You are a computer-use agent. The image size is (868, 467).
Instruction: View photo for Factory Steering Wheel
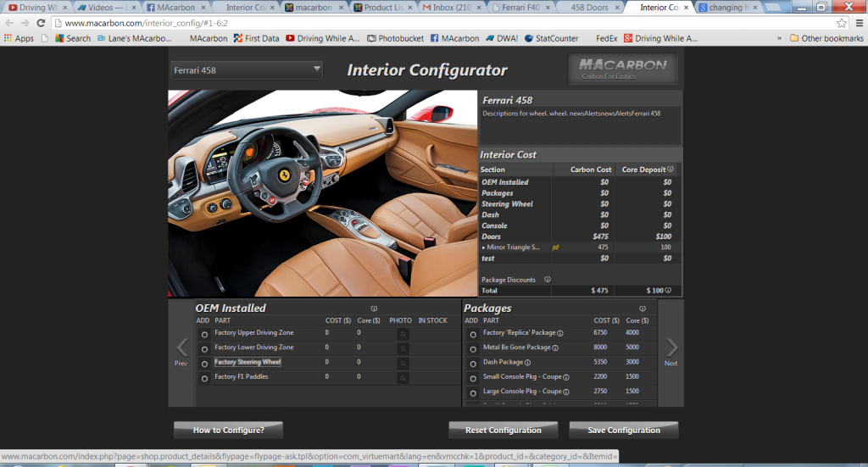[403, 364]
